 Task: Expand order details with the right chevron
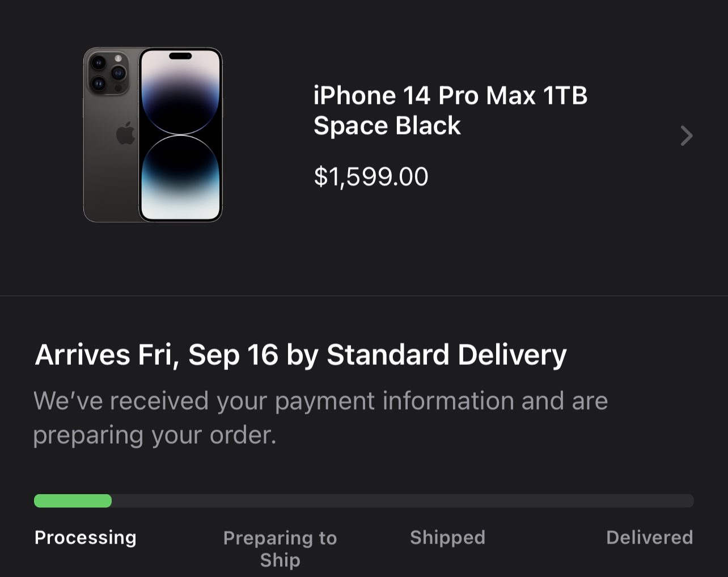click(x=686, y=136)
